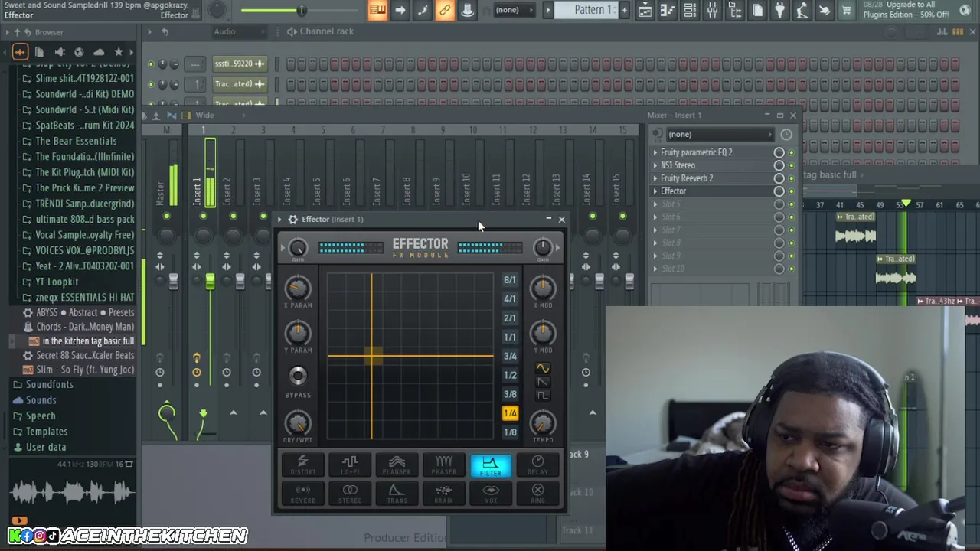The height and width of the screenshot is (551, 980).
Task: Select the Flanger effect in Effector
Action: pos(397,465)
